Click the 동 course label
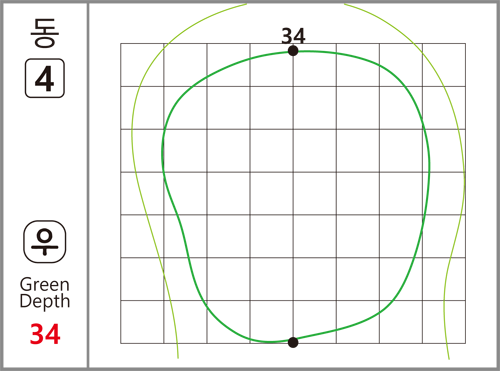 pos(45,33)
